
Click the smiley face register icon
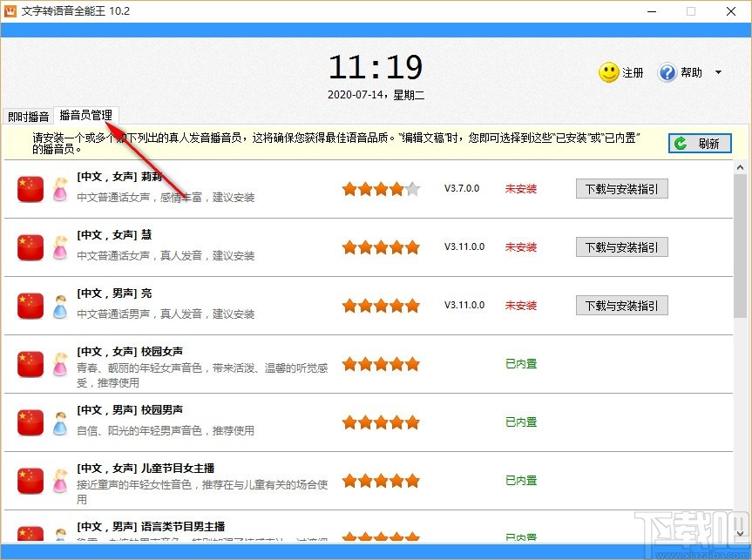click(609, 72)
